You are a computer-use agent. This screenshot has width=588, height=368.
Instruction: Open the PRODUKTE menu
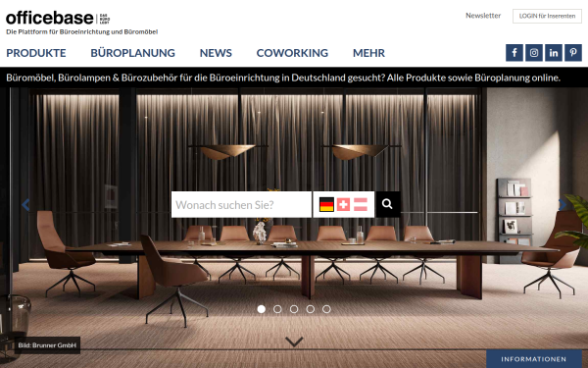click(x=36, y=53)
